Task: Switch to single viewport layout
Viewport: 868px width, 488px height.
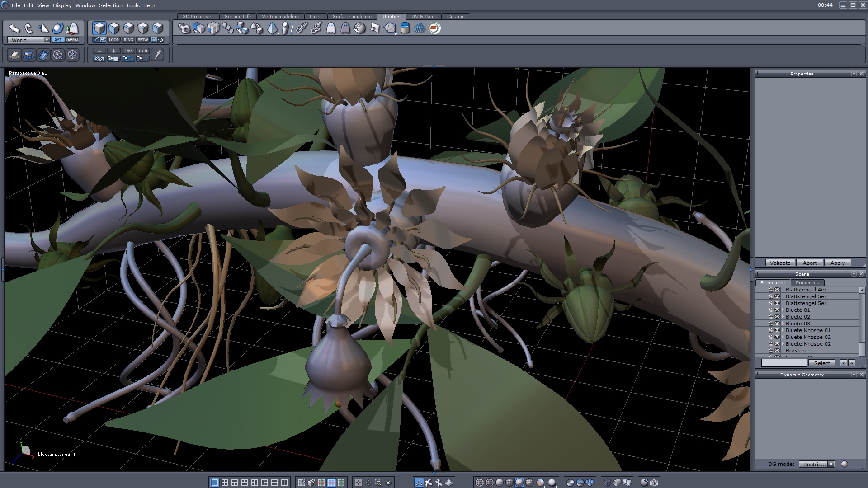Action: pos(215,483)
